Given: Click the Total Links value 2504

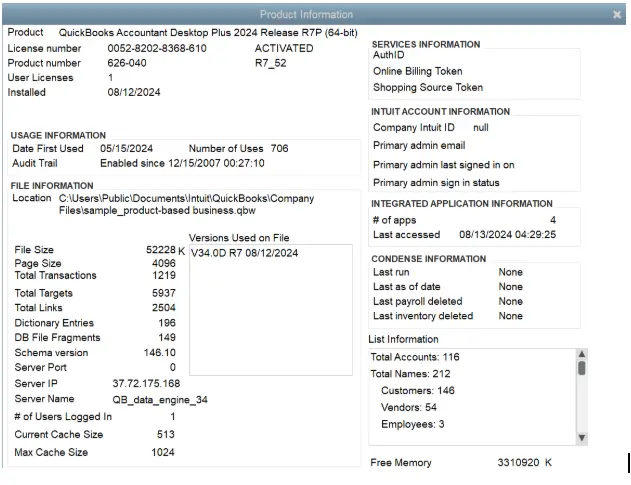Looking at the screenshot, I should point(164,308).
